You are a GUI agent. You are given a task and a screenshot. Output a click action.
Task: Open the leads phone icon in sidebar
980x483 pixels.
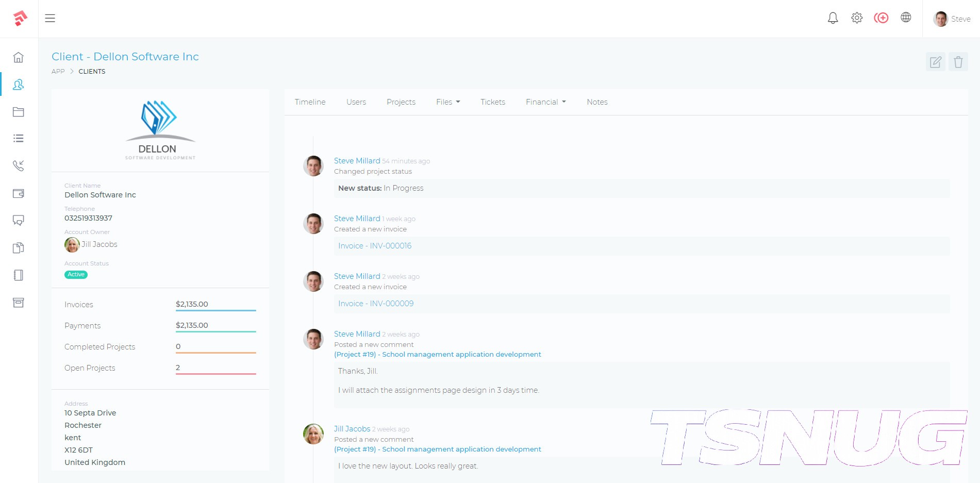point(19,165)
